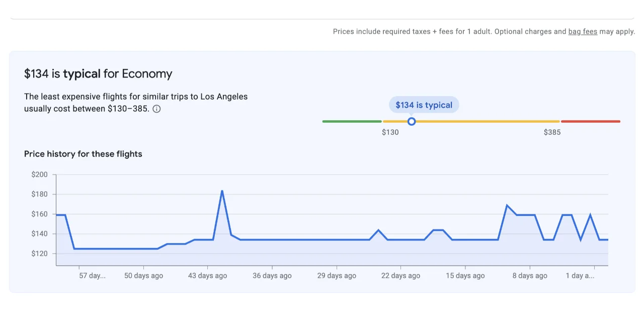Click the "22 days ago" axis label
This screenshot has width=644, height=322.
pos(400,276)
